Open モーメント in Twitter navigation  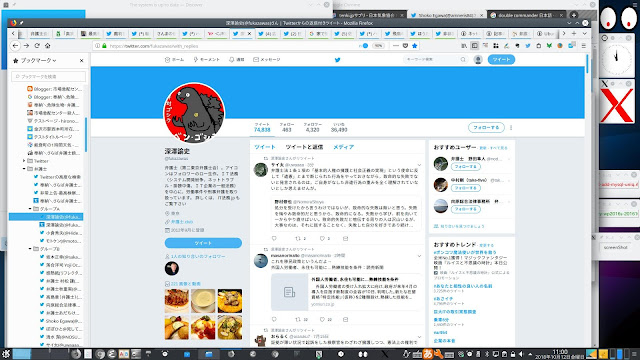click(x=207, y=60)
